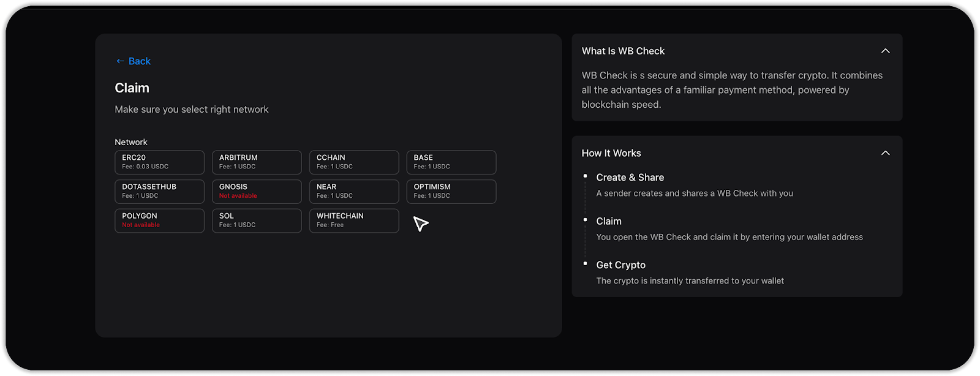Image resolution: width=980 pixels, height=376 pixels.
Task: Pick the BASE network option
Action: pyautogui.click(x=451, y=162)
